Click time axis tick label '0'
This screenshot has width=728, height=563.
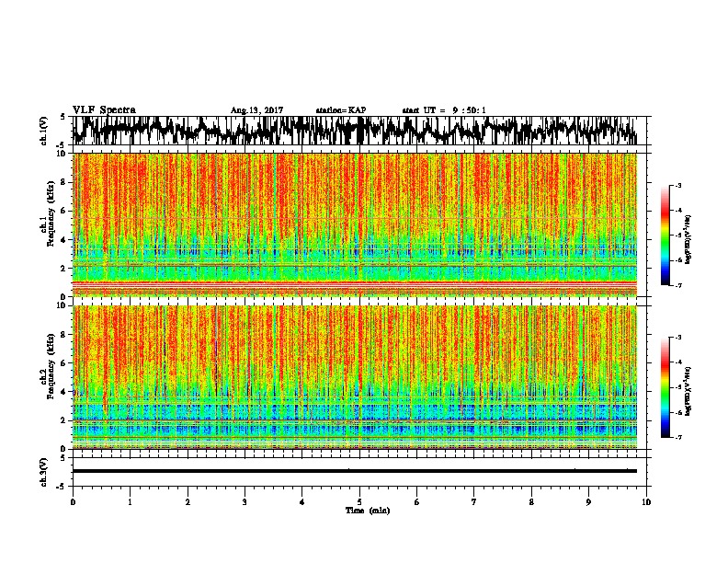[73, 502]
